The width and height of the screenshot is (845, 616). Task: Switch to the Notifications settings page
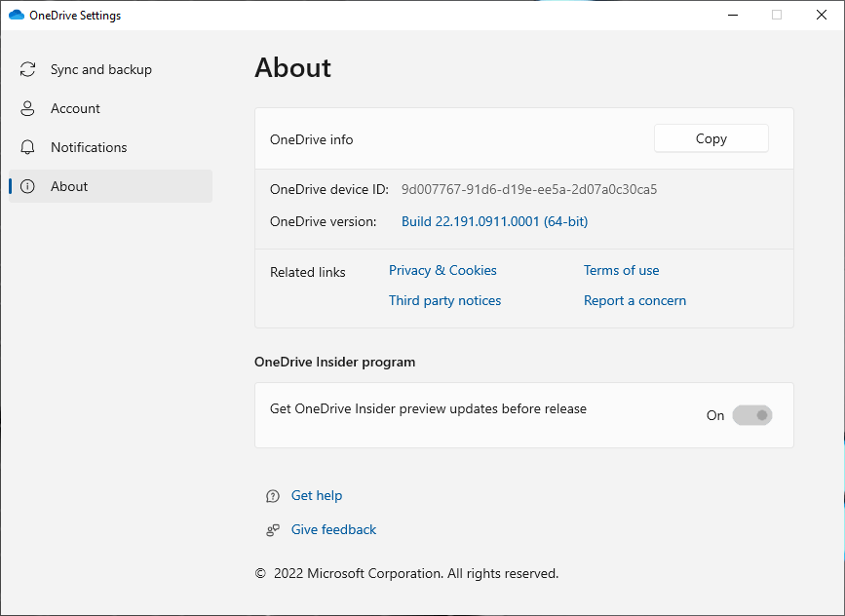(88, 147)
